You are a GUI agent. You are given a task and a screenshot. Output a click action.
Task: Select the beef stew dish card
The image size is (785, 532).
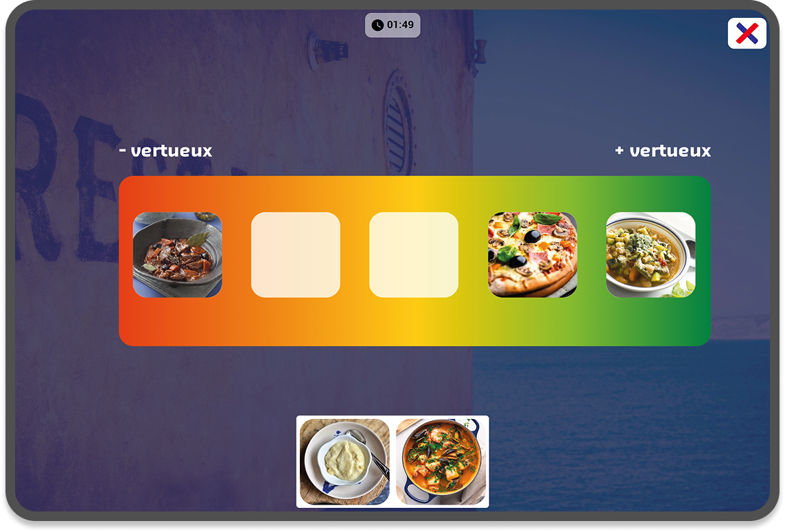pos(177,254)
